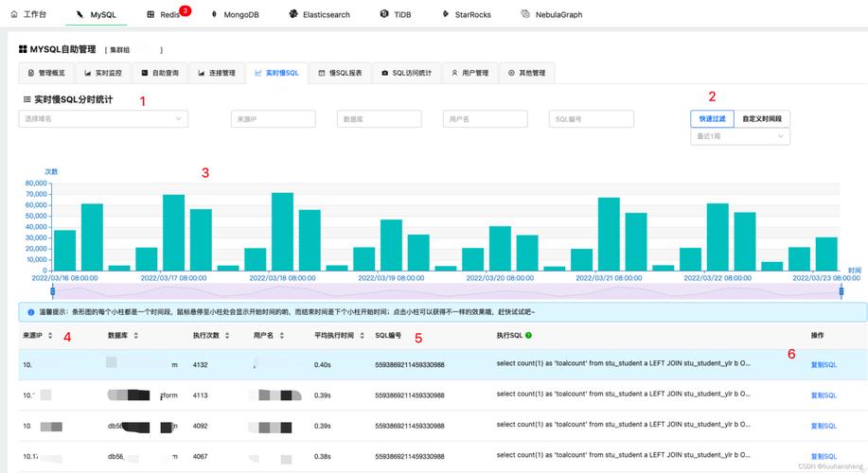Click the chart bar at 2022/03/16 08:00:00

click(x=64, y=250)
